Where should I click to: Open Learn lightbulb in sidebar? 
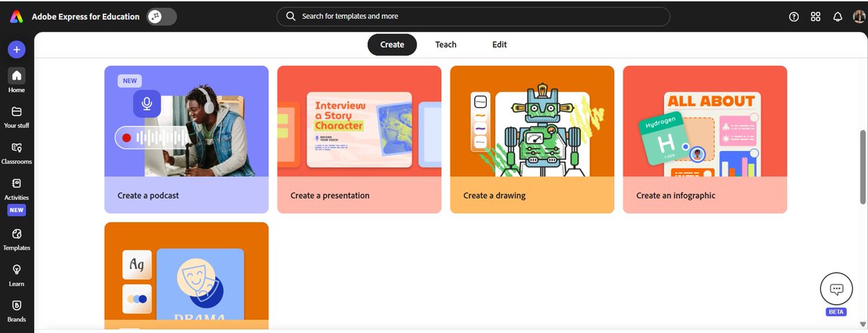[17, 275]
